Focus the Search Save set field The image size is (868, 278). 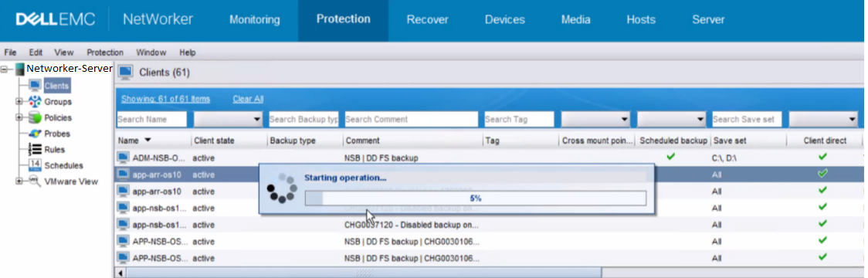(747, 119)
